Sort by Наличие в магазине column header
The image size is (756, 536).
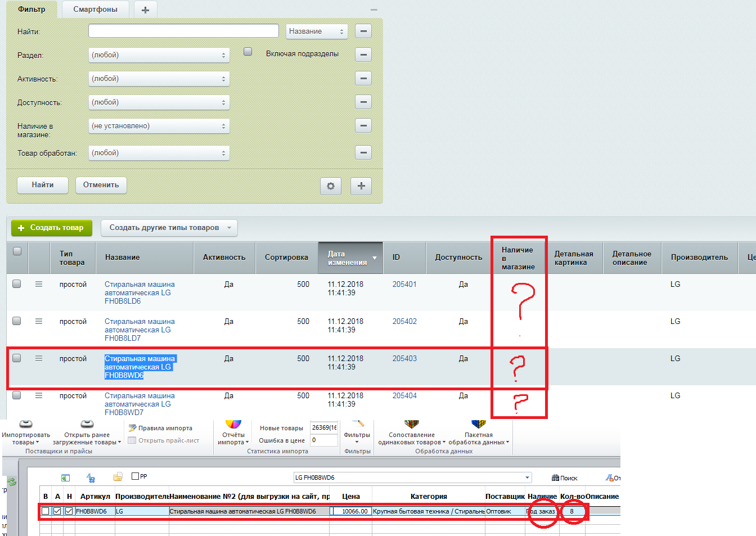[517, 258]
